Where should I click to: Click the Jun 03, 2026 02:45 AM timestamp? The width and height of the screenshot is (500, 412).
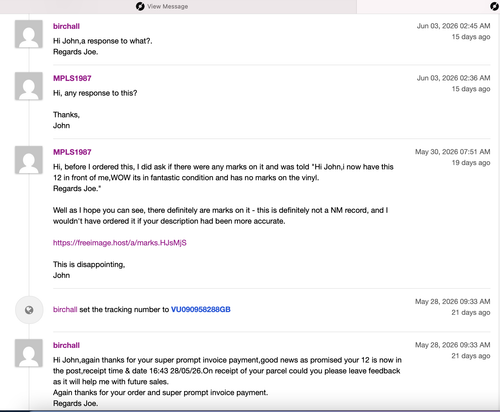[x=453, y=26]
